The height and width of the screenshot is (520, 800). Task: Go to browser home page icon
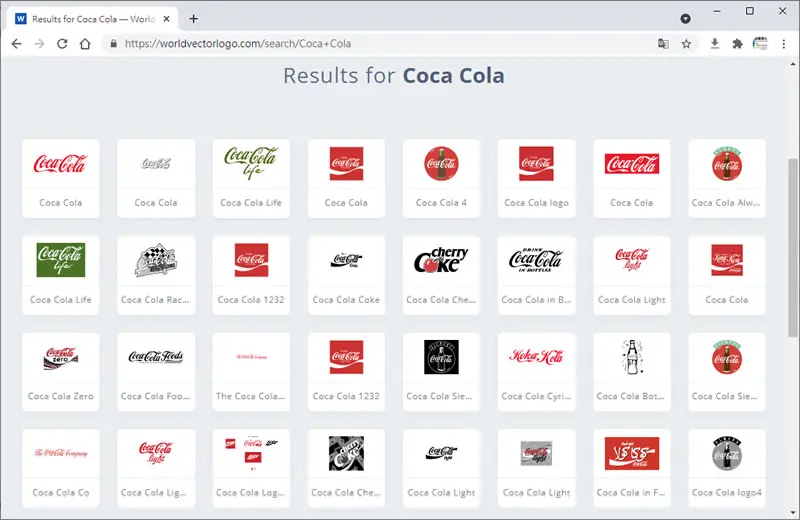pos(85,44)
